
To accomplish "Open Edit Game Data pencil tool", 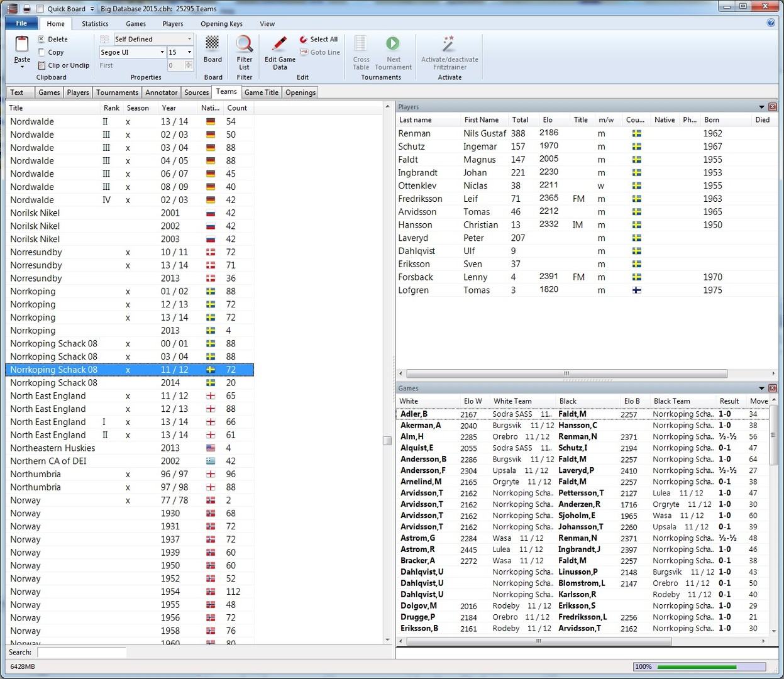I will click(280, 44).
